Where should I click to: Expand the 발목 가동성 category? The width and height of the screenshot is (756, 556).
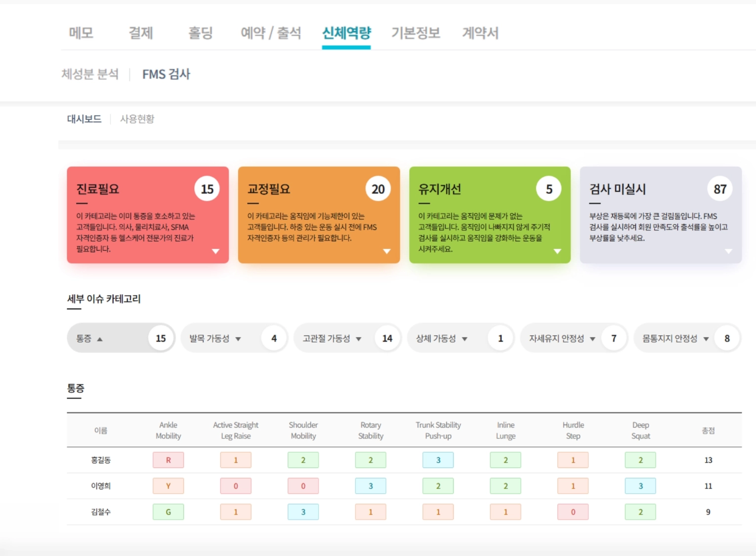(234, 338)
